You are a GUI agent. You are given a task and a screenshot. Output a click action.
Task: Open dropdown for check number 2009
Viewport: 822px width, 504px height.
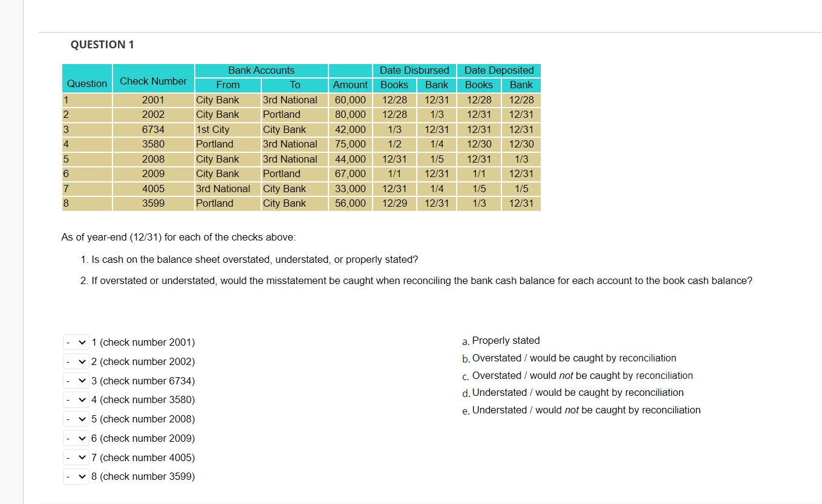(76, 438)
